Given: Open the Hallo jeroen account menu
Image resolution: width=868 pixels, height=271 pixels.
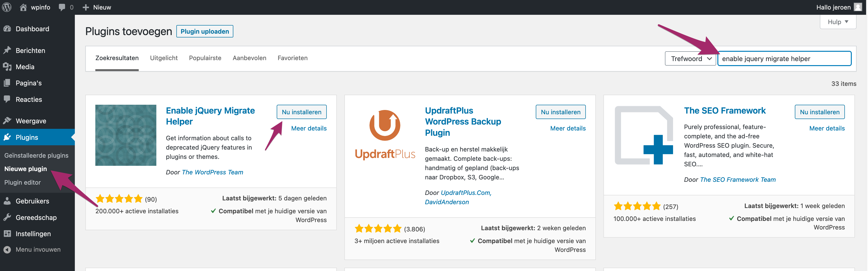Looking at the screenshot, I should click(x=839, y=7).
